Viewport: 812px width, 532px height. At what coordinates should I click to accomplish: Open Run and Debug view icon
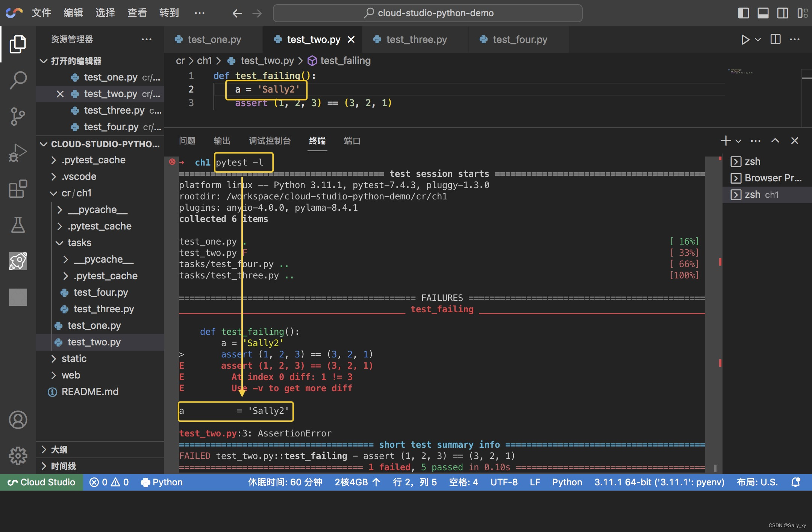tap(18, 152)
